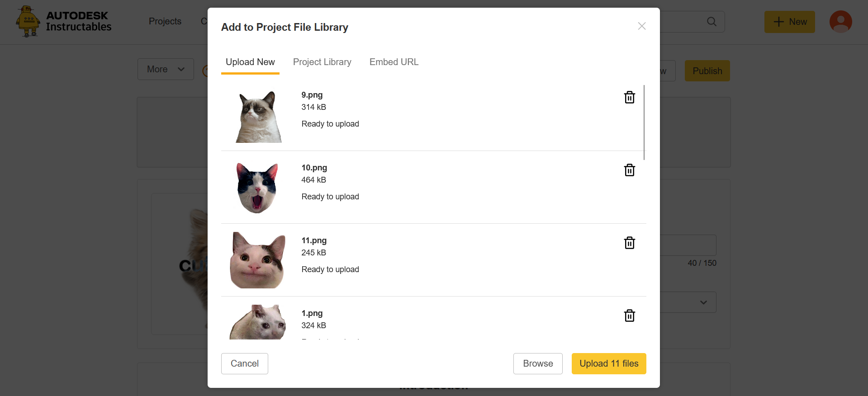Image resolution: width=868 pixels, height=396 pixels.
Task: Select the screaming cat 10.png thumbnail
Action: 257,188
